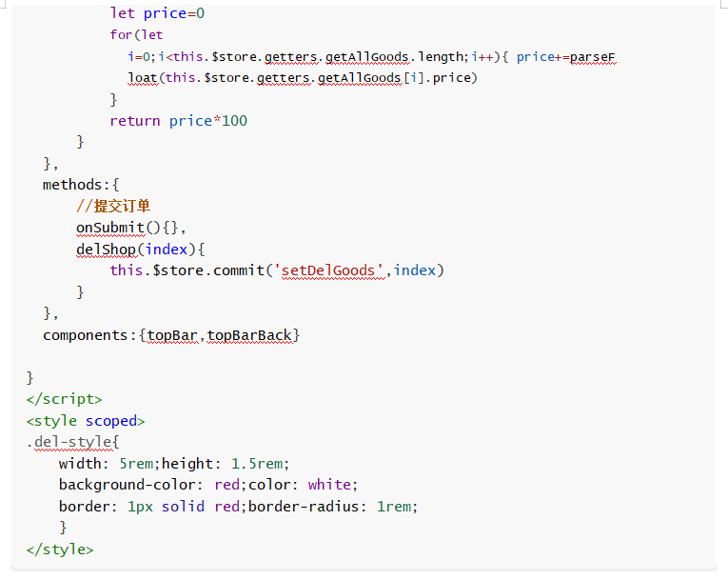
Task: Click 'topBarBack' in components line
Action: pos(249,335)
